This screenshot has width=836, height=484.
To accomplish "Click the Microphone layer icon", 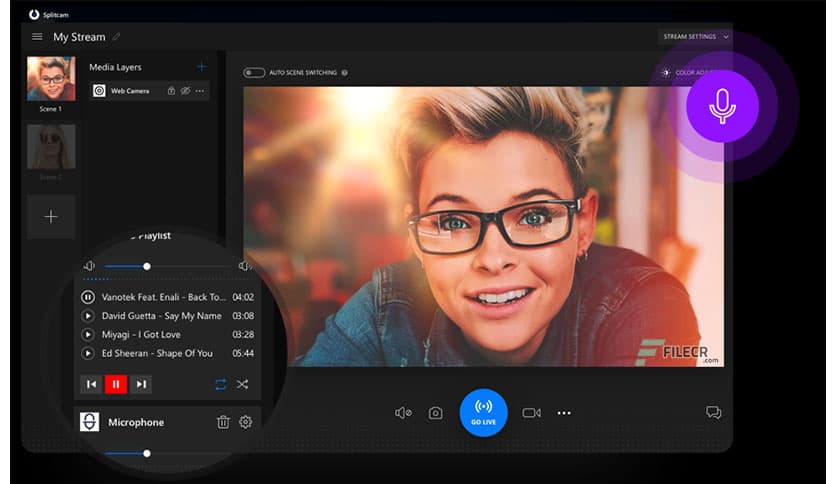I will 90,422.
